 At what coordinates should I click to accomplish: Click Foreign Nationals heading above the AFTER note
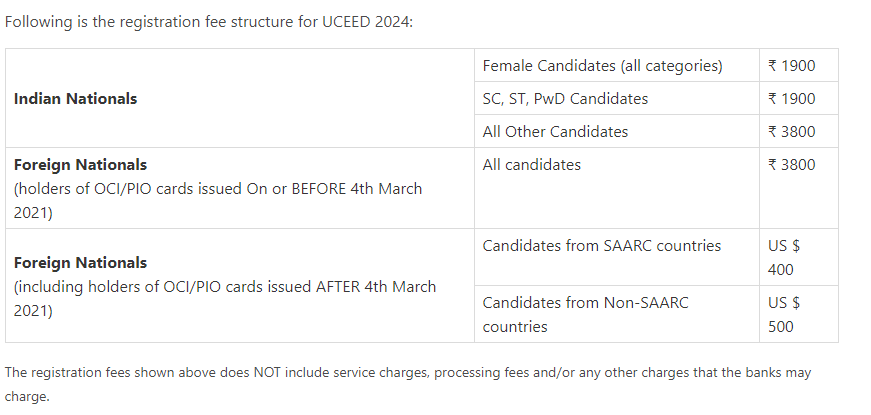(x=80, y=263)
